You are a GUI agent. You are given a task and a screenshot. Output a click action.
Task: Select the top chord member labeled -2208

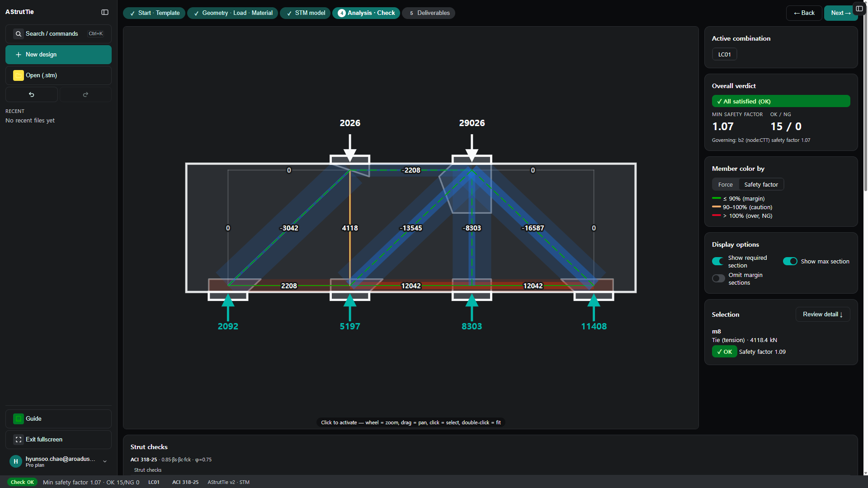pyautogui.click(x=411, y=170)
